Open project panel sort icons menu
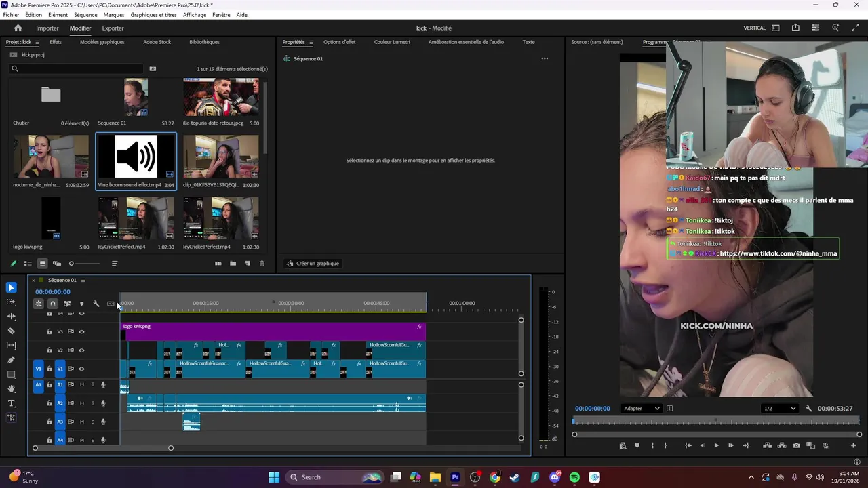Image resolution: width=868 pixels, height=488 pixels. 115,264
